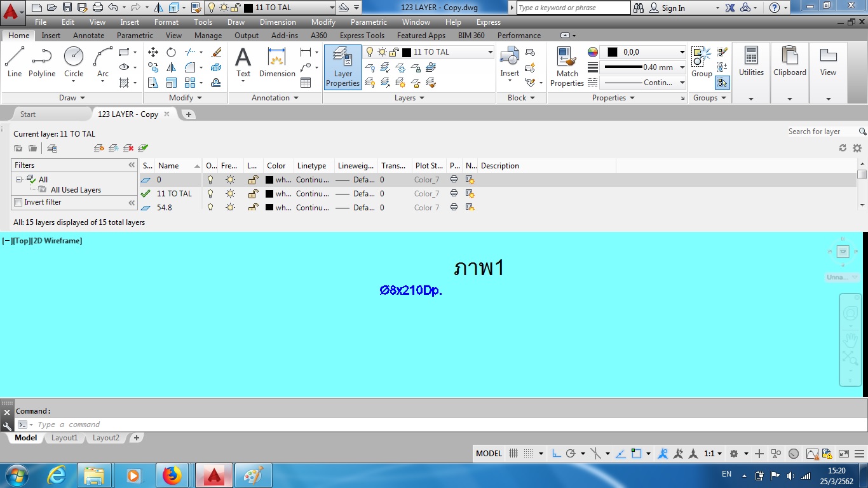Collapse the All filter tree node
Screen dimensions: 868x488
point(19,180)
